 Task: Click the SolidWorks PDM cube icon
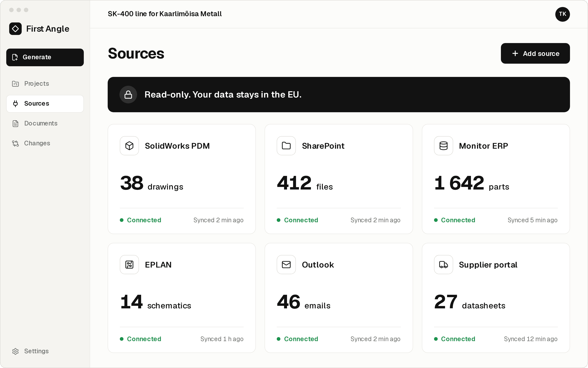click(x=129, y=146)
